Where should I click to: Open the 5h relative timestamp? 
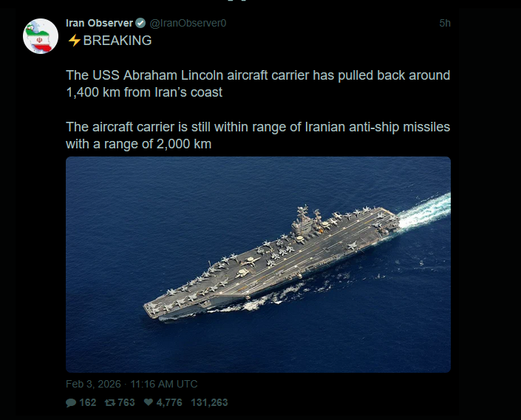pyautogui.click(x=444, y=23)
